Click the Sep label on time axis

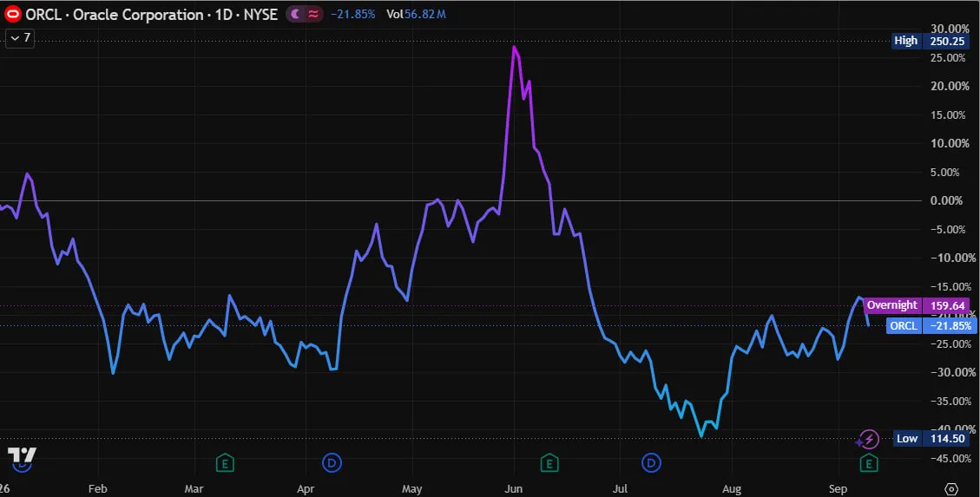[837, 488]
